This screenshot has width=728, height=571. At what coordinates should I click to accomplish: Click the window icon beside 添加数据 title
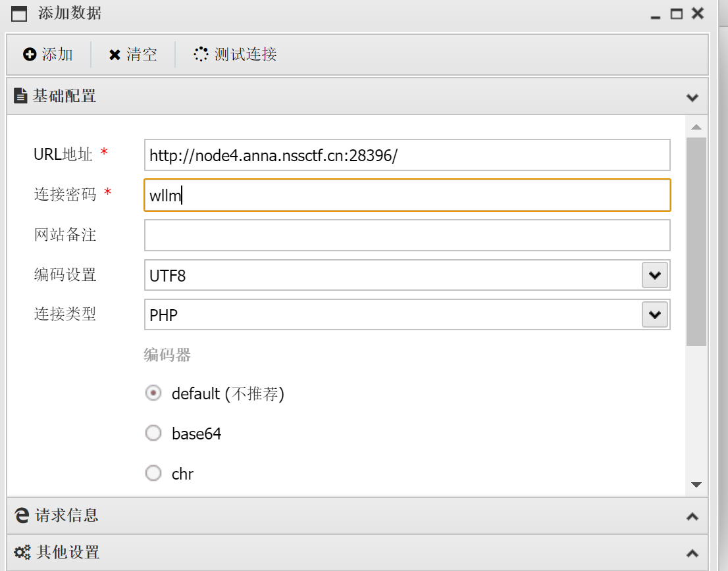19,13
